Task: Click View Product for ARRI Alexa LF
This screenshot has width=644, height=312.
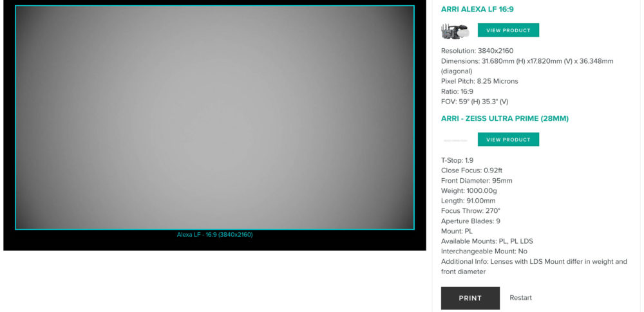Action: point(508,30)
